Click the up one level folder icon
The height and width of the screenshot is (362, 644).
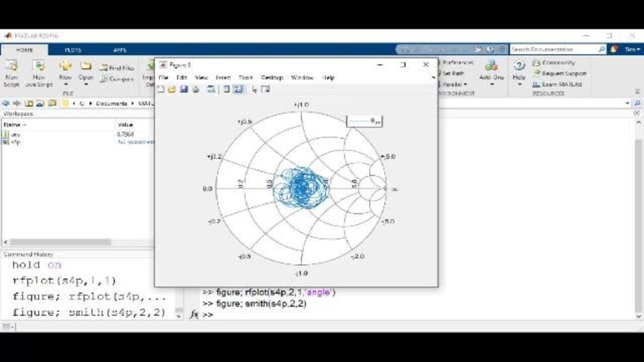[29, 103]
